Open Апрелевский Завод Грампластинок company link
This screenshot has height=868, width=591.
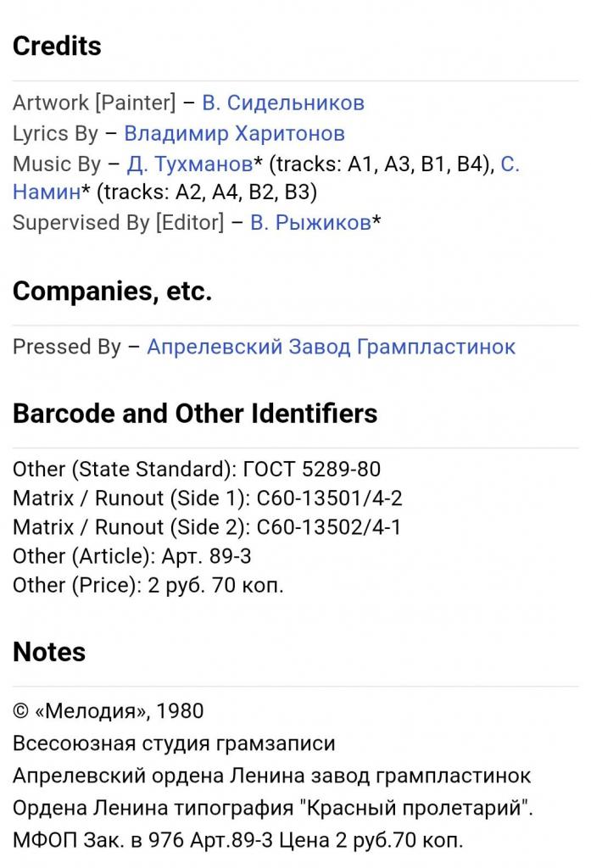coord(331,347)
